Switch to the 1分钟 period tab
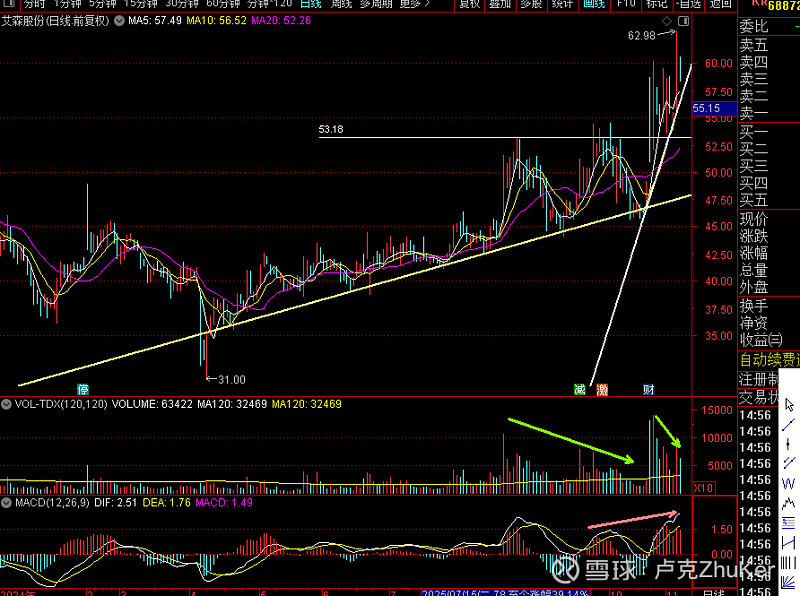This screenshot has height=596, width=800. (x=67, y=4)
